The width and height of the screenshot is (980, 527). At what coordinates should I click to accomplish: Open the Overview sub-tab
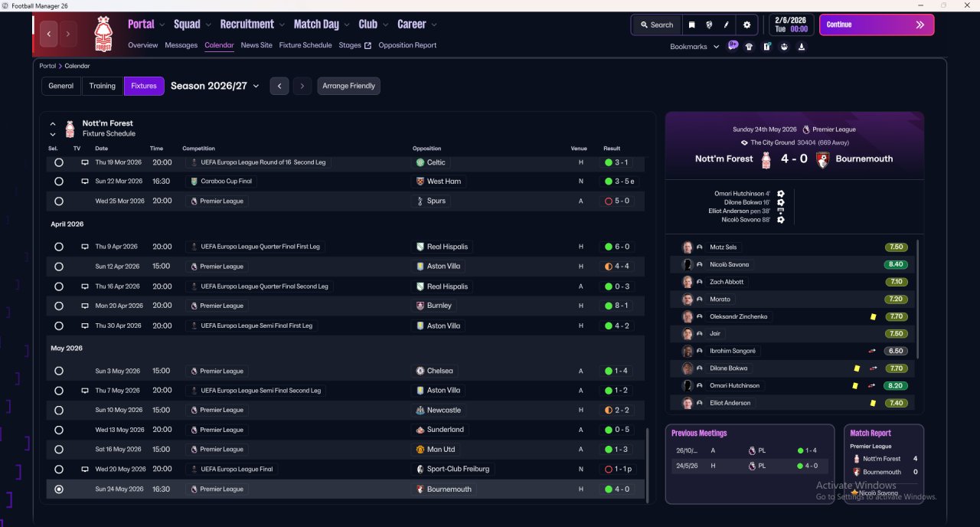(x=143, y=45)
